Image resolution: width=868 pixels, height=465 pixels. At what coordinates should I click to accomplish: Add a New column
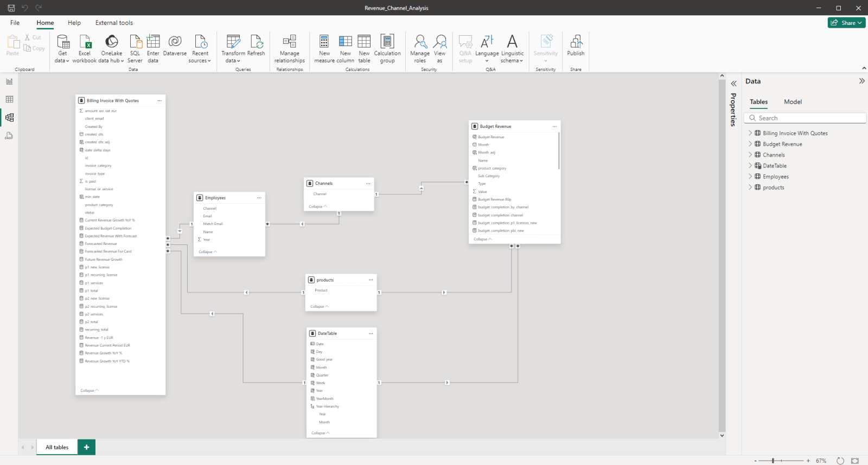pos(345,49)
